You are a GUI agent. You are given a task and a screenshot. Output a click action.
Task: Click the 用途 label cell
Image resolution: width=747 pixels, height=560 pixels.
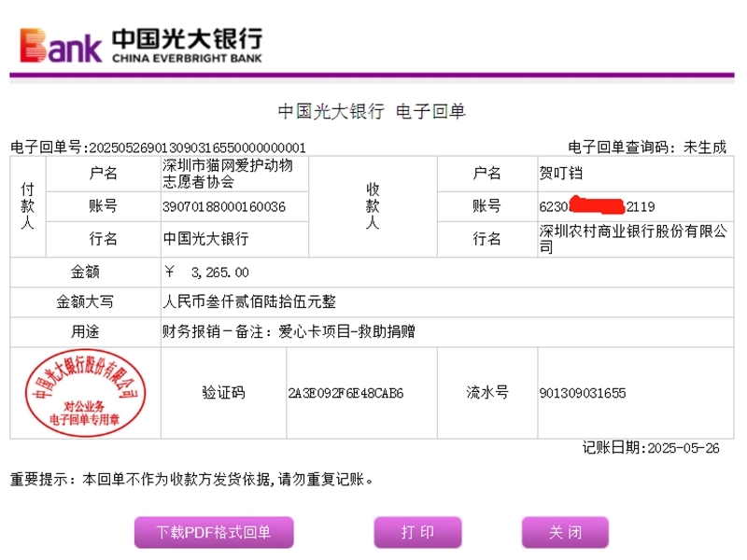pos(85,331)
